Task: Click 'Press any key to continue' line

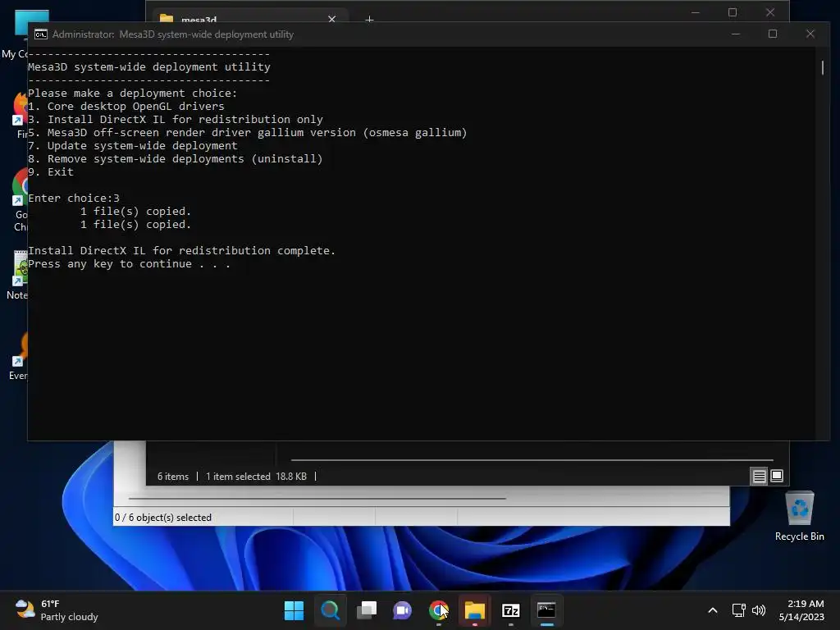Action: (129, 263)
